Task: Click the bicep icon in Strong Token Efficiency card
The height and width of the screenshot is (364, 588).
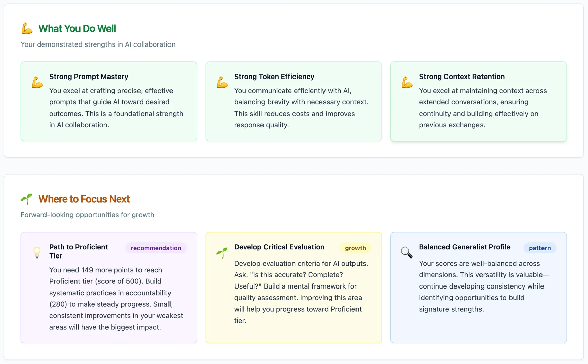Action: 222,82
